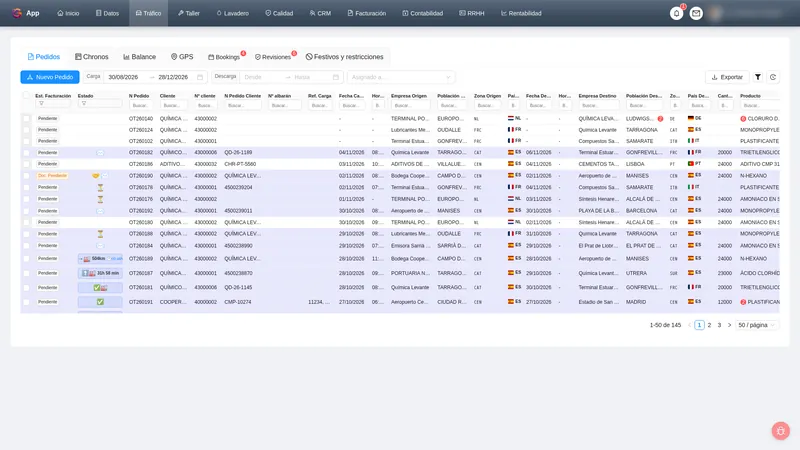Click the Nuevo Pedido button
The width and height of the screenshot is (800, 450).
click(50, 77)
